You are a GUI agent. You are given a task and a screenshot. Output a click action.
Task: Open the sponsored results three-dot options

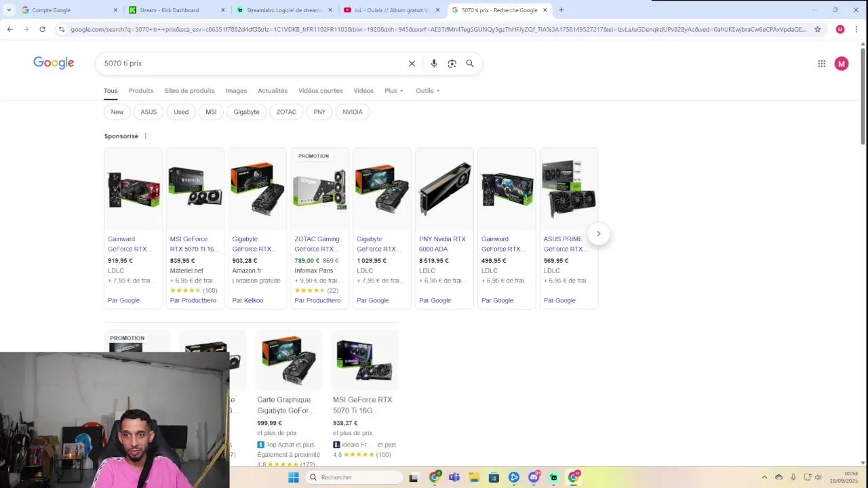(145, 136)
